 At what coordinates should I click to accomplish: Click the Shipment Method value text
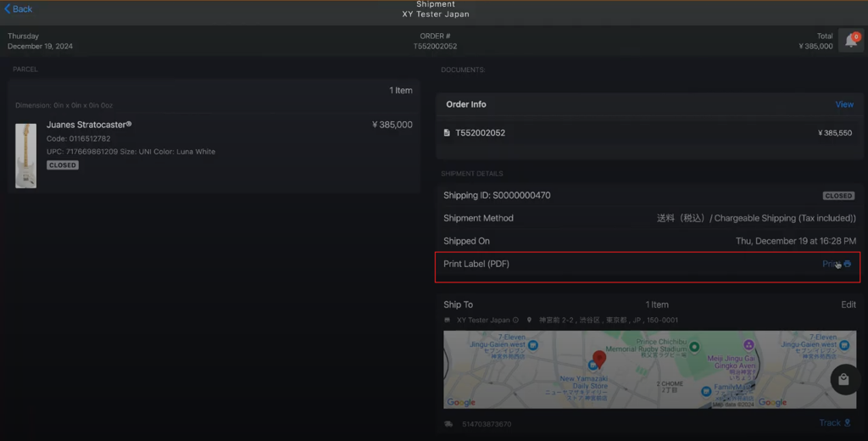point(756,218)
